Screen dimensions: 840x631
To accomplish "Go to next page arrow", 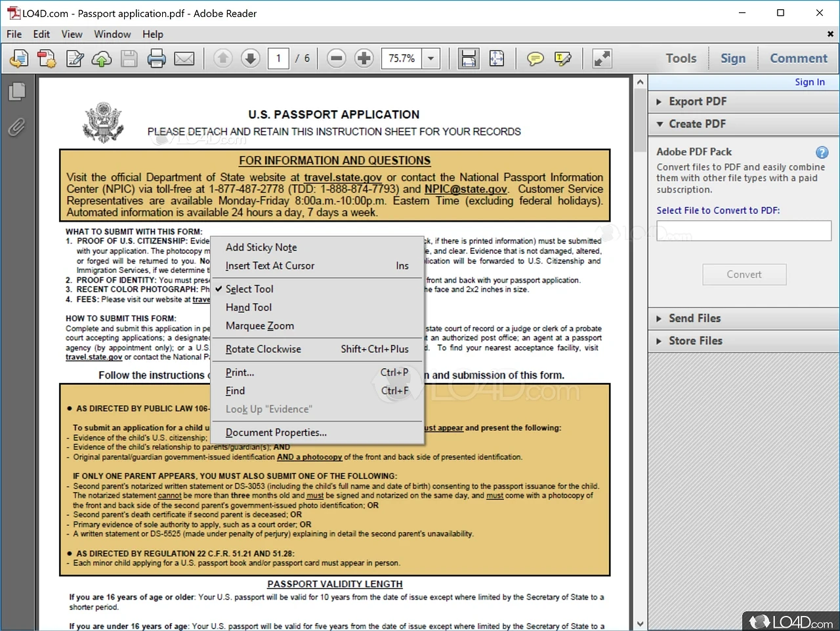I will point(250,58).
